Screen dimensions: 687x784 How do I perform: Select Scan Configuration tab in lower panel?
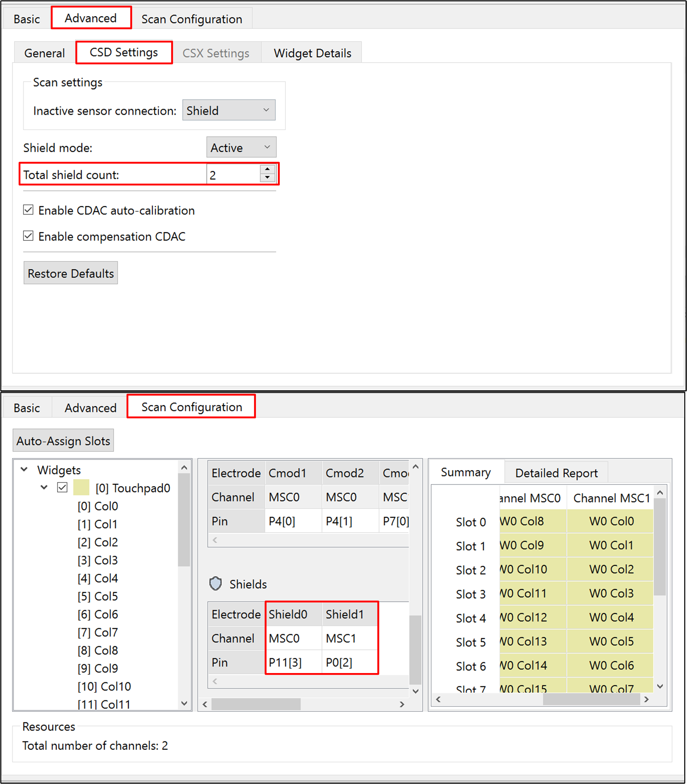[x=192, y=407]
